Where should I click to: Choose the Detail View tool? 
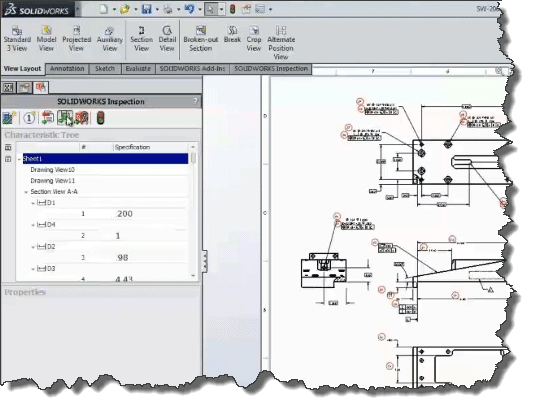[x=167, y=39]
